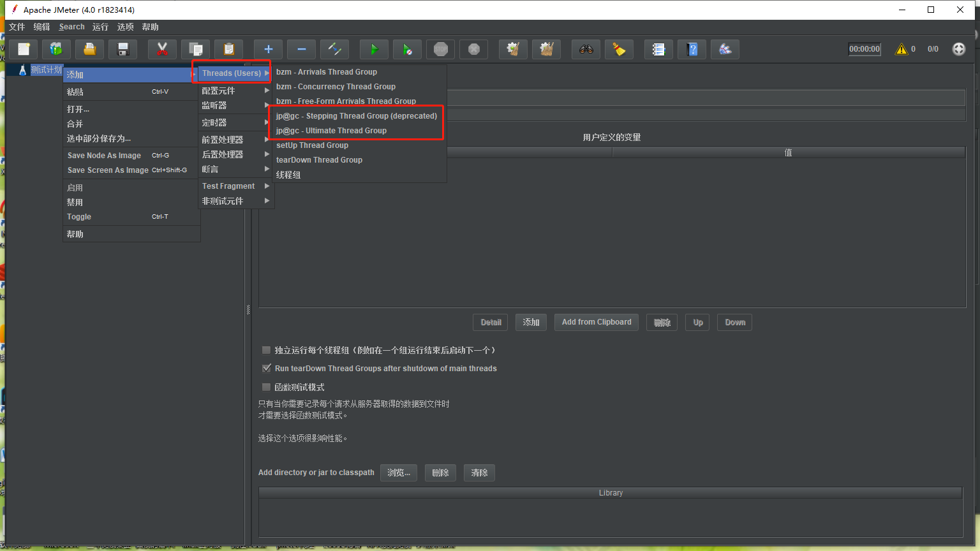
Task: Click Toggle in context menu
Action: 131,217
